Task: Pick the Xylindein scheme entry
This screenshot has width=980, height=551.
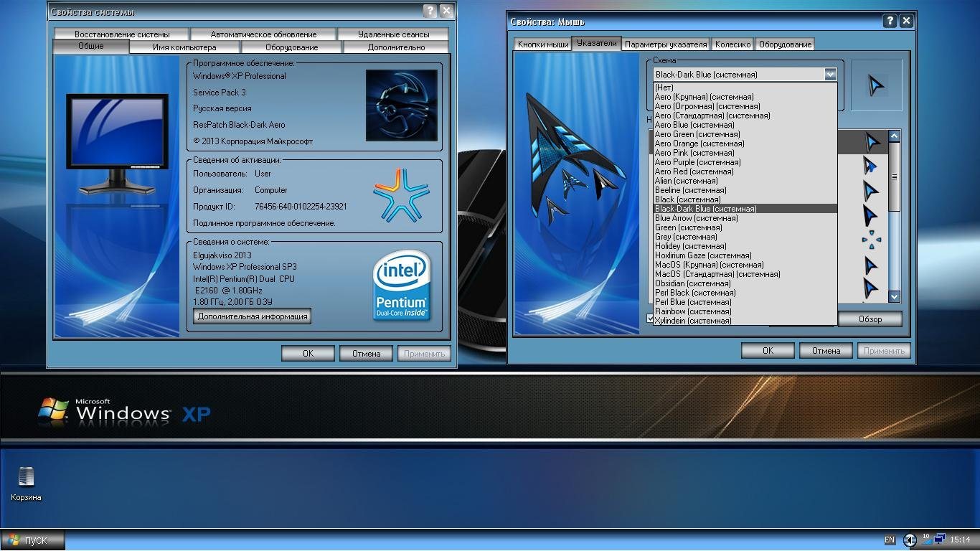Action: [745, 321]
